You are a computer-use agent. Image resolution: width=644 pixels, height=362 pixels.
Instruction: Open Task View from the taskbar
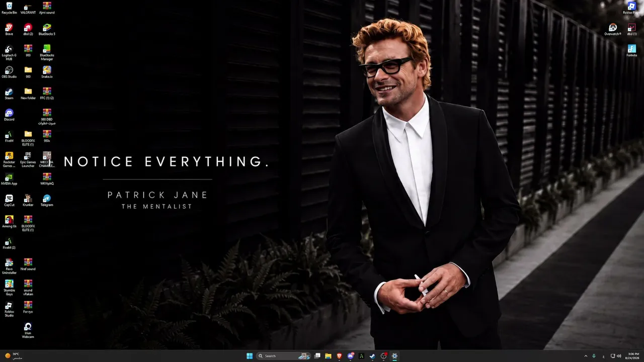(x=317, y=356)
